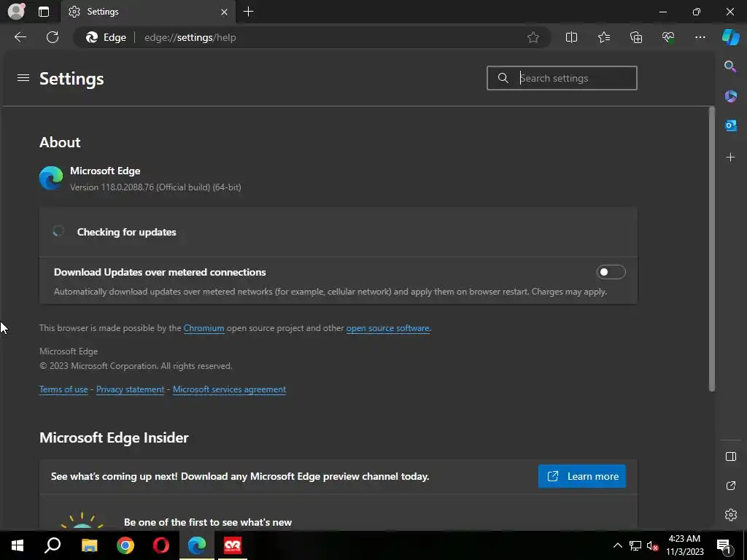Click the Edge taskbar icon
Viewport: 747px width, 560px height.
point(197,545)
